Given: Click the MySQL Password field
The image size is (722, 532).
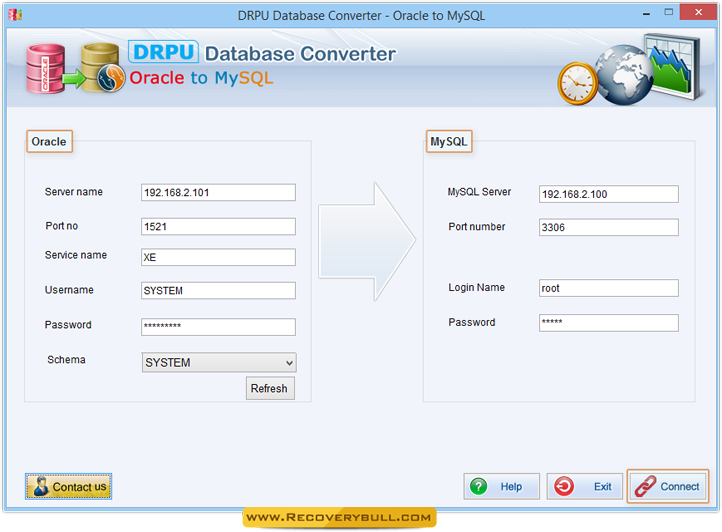Looking at the screenshot, I should pos(608,323).
